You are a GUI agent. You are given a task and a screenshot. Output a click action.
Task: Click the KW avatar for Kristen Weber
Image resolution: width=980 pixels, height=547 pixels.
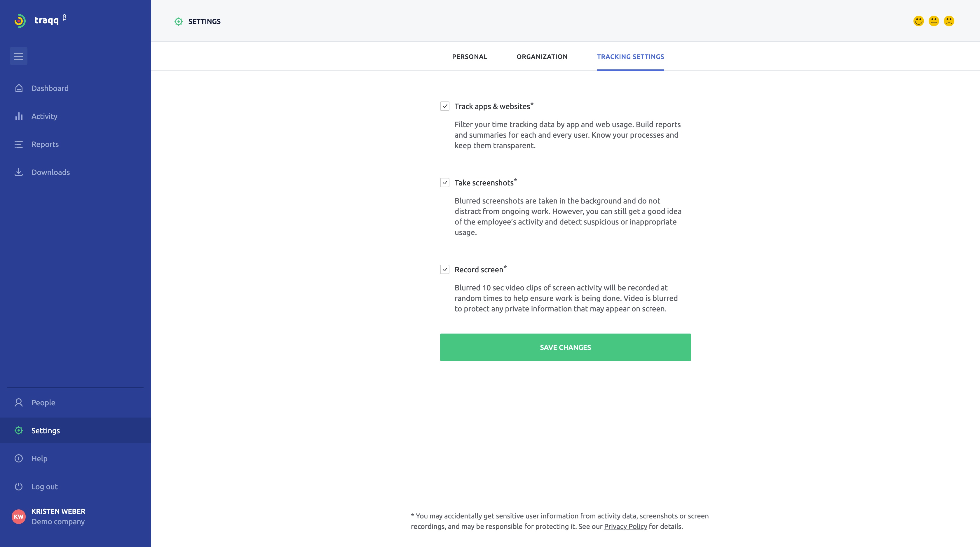[x=19, y=516]
